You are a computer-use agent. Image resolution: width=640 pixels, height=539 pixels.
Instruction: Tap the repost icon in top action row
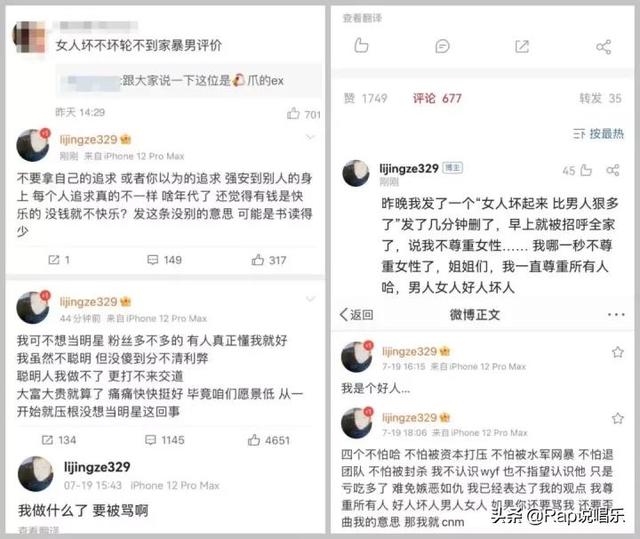pos(522,46)
